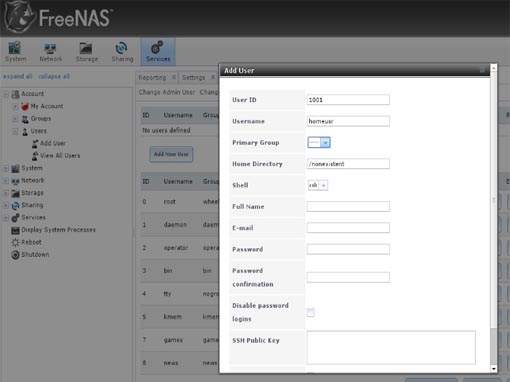
Task: Click the kmem user row
Action: coord(180,317)
